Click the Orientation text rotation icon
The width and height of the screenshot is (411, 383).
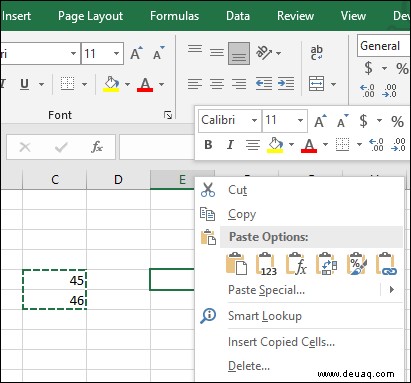tap(264, 52)
